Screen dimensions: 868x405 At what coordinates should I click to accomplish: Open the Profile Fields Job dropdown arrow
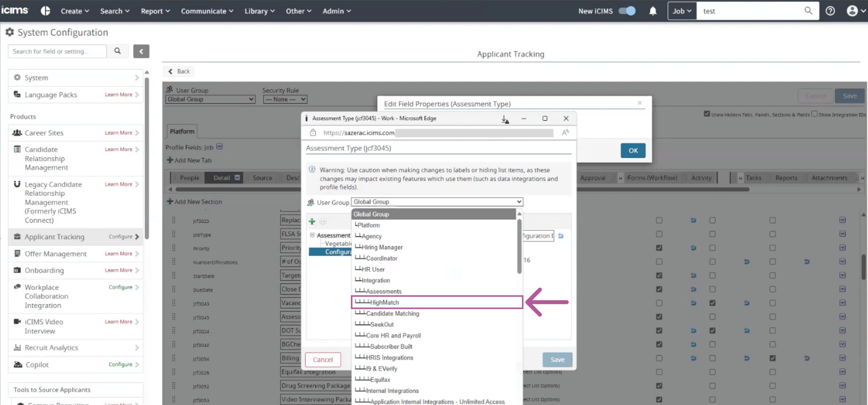219,147
